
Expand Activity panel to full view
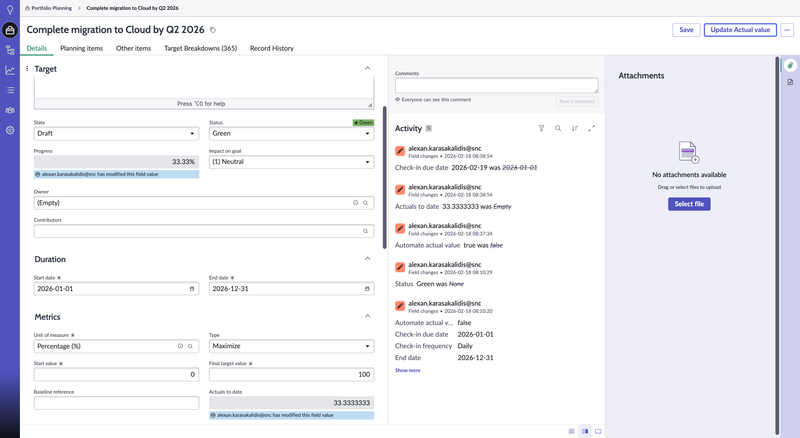592,128
